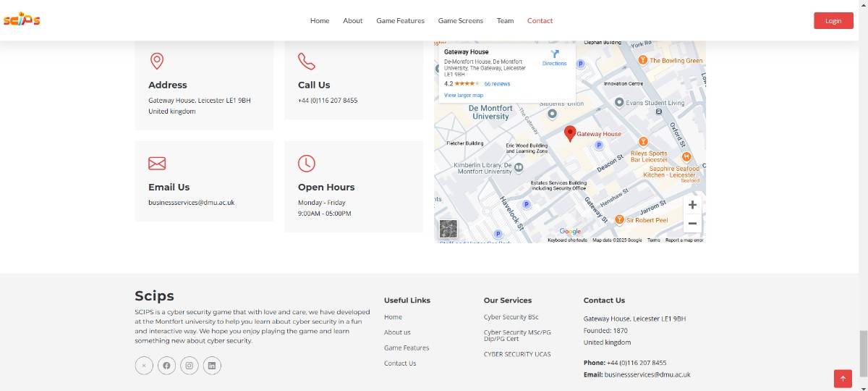Click phone number under Call Us
Viewport: 868px width, 391px height.
click(328, 101)
